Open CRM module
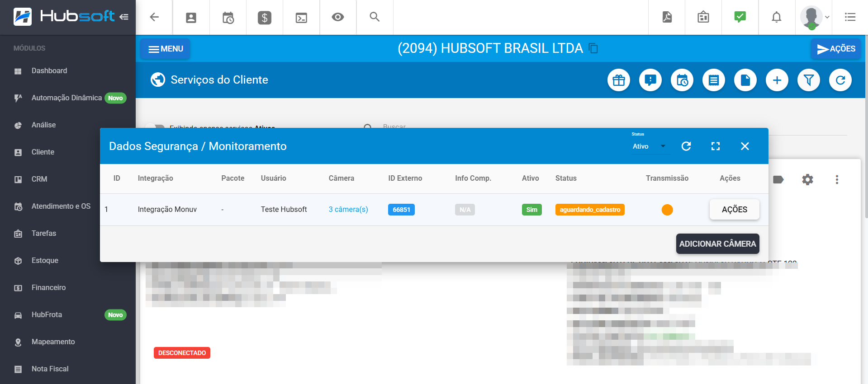 point(50,179)
